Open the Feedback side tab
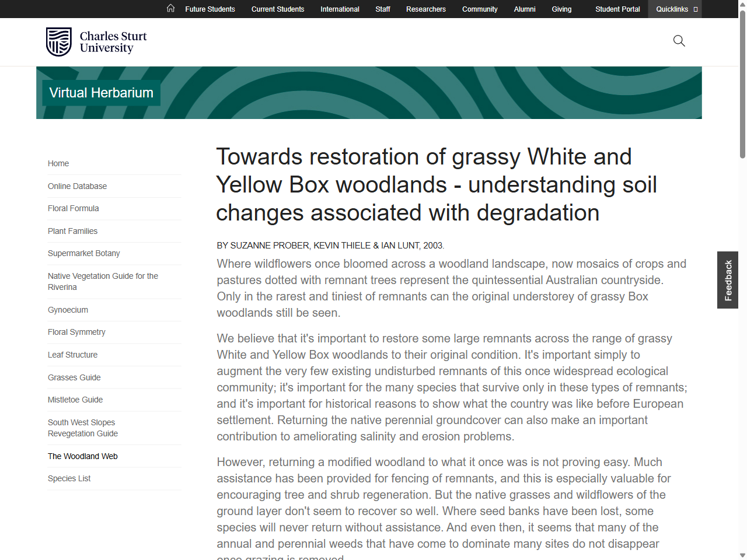 click(x=727, y=280)
